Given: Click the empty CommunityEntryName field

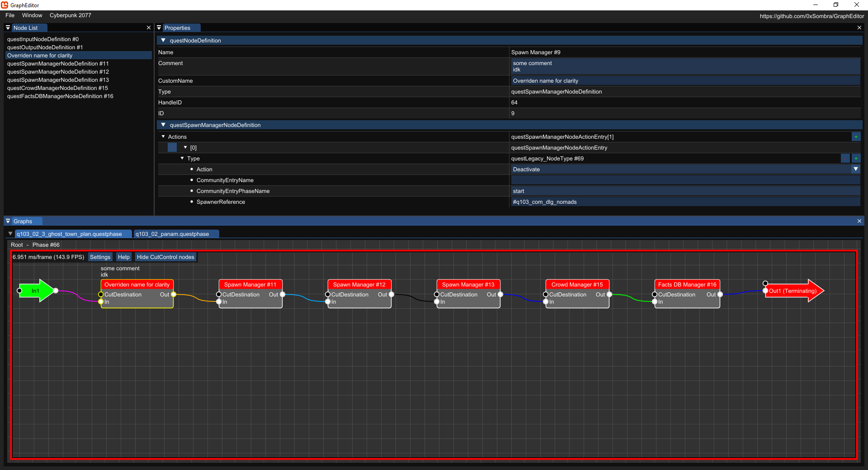Looking at the screenshot, I should (x=685, y=180).
